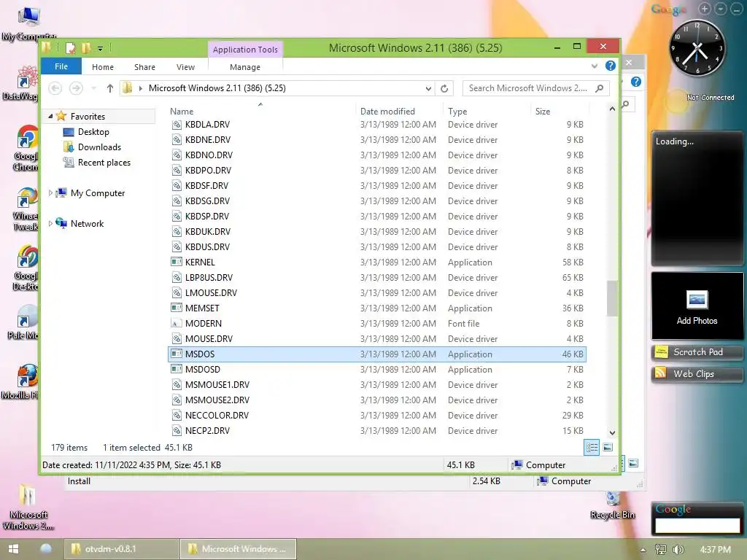Click the Forward navigation arrow
Viewport: 747px width, 560px height.
(76, 88)
